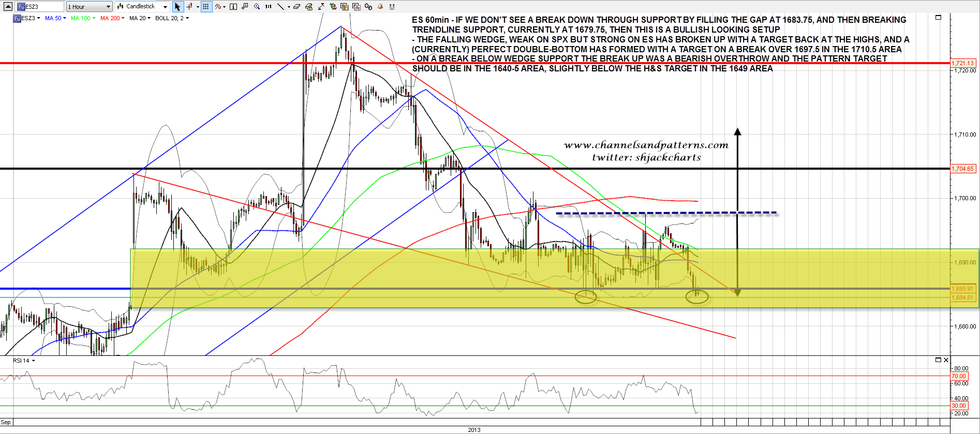Reset chart scale with 1:1 icon
The height and width of the screenshot is (434, 980).
[268, 7]
